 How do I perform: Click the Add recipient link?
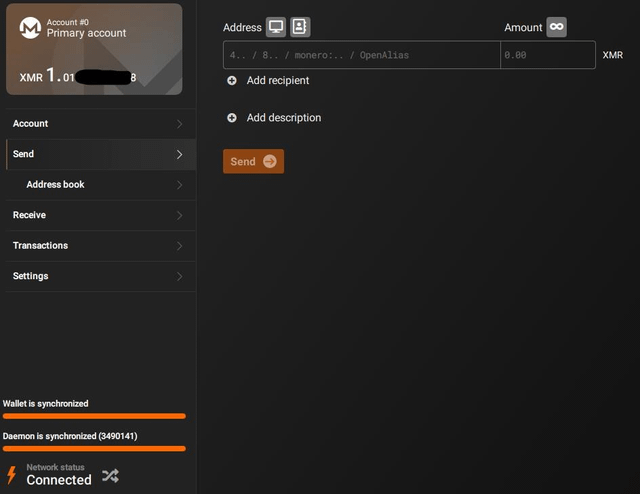[x=278, y=80]
